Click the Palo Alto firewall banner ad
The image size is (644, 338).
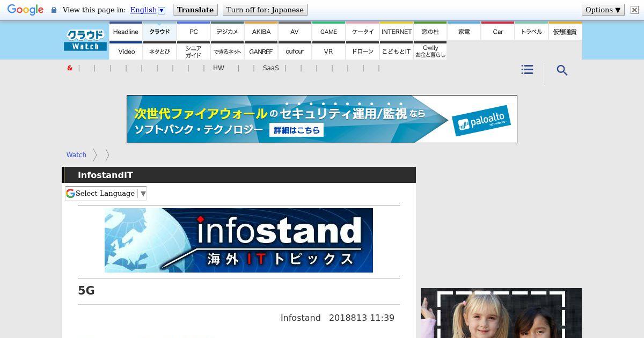tap(322, 119)
